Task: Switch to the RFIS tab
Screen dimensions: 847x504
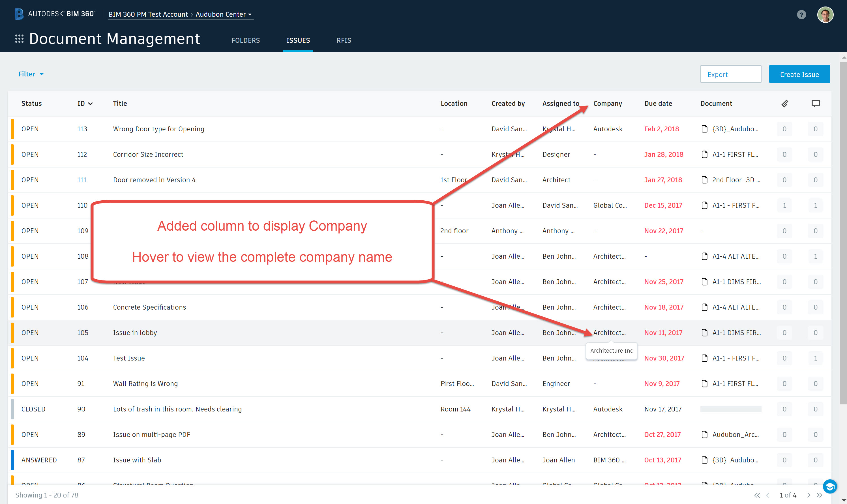Action: [x=344, y=40]
